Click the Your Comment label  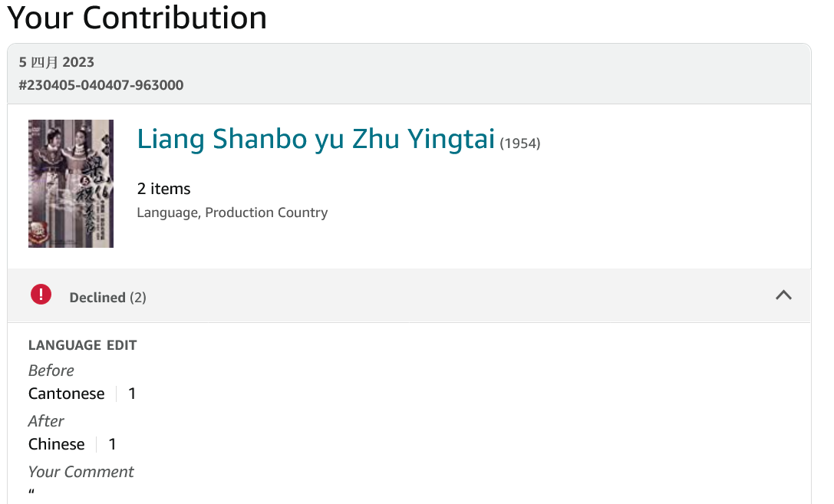(81, 472)
